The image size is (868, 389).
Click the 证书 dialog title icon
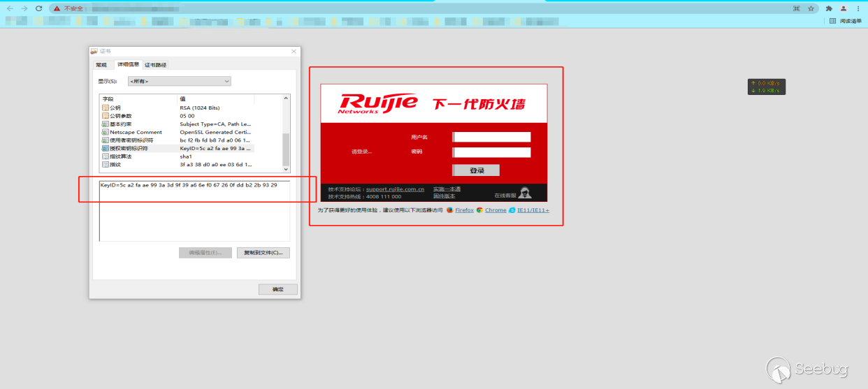pos(94,52)
